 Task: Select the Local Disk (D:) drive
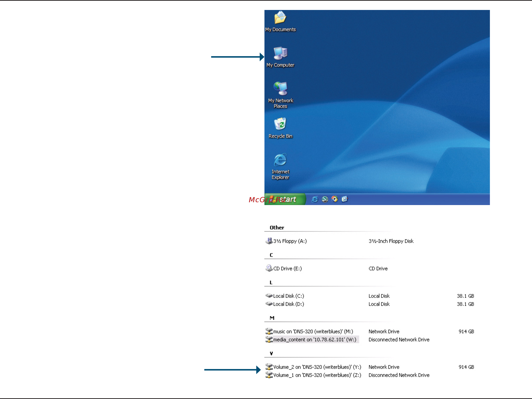click(x=285, y=304)
